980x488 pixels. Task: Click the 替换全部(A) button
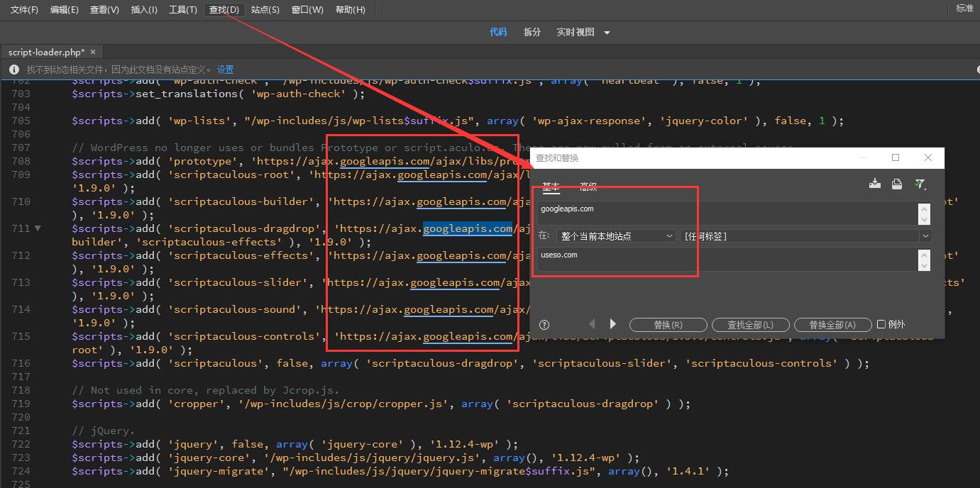[832, 325]
